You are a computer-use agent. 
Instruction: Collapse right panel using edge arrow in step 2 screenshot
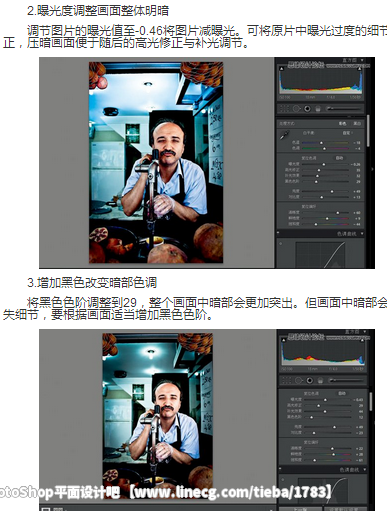(x=372, y=170)
